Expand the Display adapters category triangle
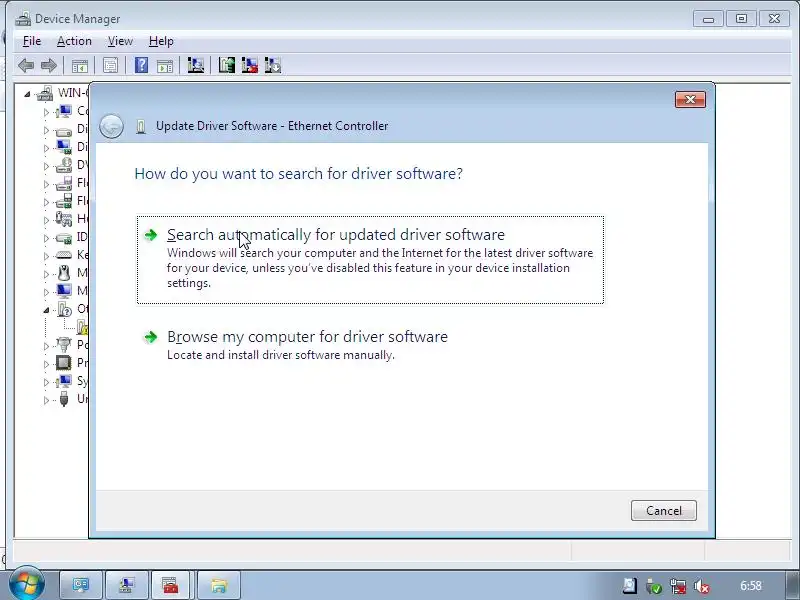 tap(46, 148)
